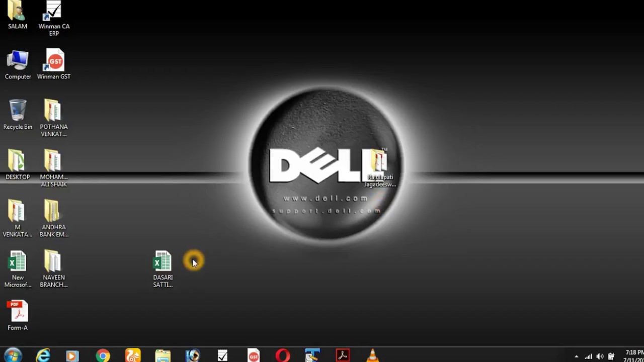Select the New Microsof... Excel file
Viewport: 644px width, 362px height.
pyautogui.click(x=18, y=269)
